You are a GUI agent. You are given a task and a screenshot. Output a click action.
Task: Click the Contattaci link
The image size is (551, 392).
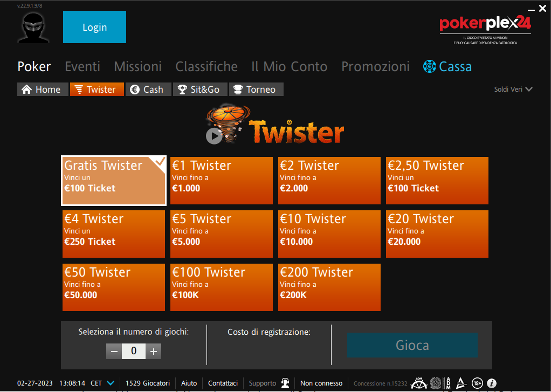coord(223,383)
